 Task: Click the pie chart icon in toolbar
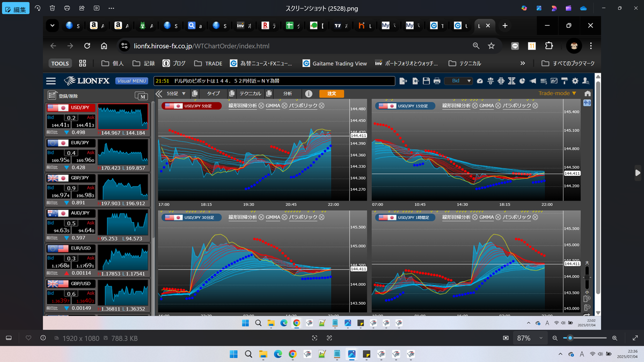tap(521, 81)
